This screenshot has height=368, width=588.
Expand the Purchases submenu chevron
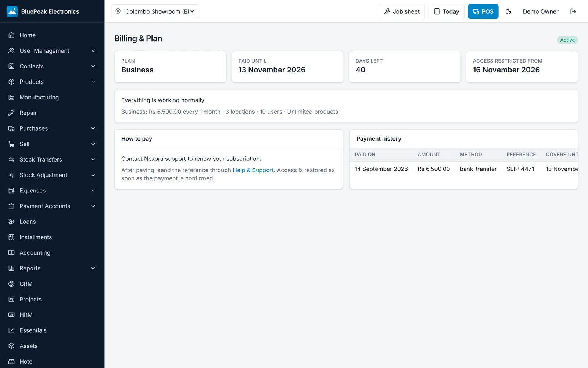(x=93, y=128)
